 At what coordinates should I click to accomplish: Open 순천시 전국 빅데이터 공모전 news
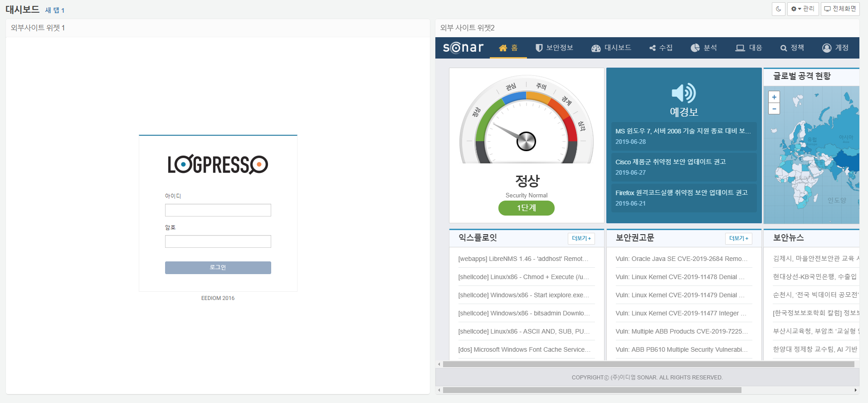(816, 295)
